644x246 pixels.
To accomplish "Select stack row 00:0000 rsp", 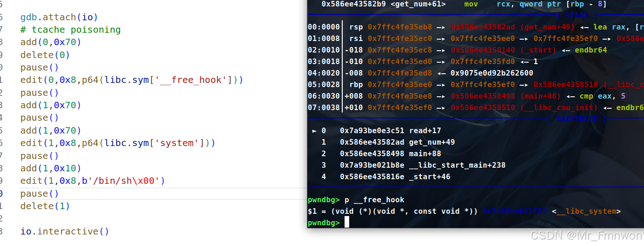I will click(475, 27).
